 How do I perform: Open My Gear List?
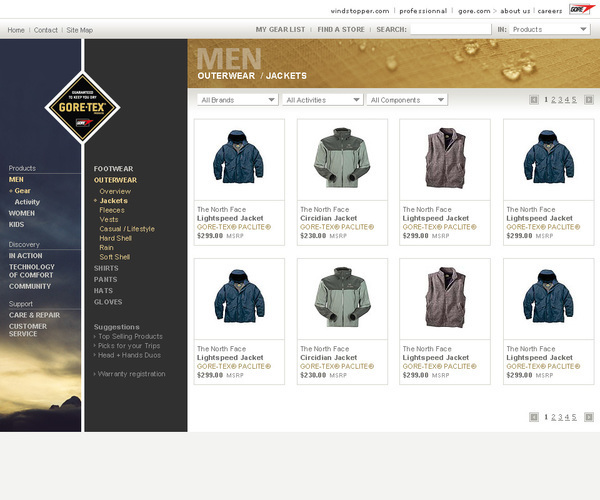(280, 29)
